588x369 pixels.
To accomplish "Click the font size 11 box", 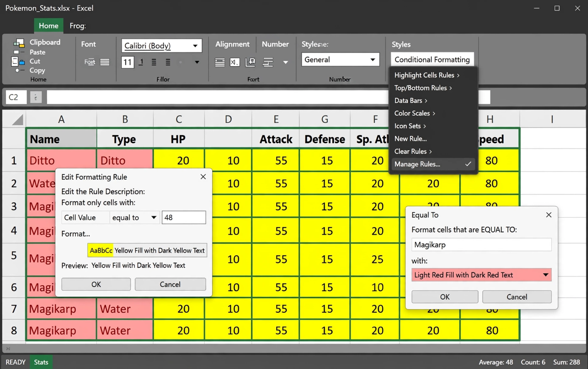I will (x=128, y=62).
